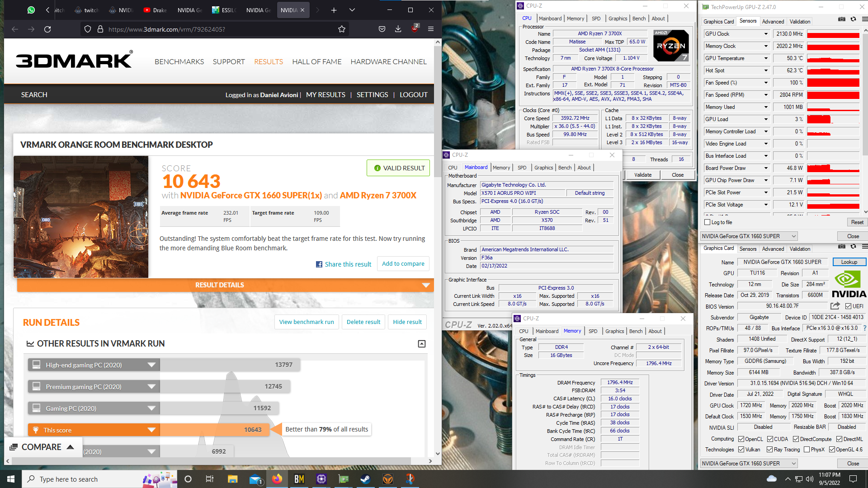Collapse Other Results section with the square icon
The height and width of the screenshot is (488, 868).
pyautogui.click(x=421, y=344)
